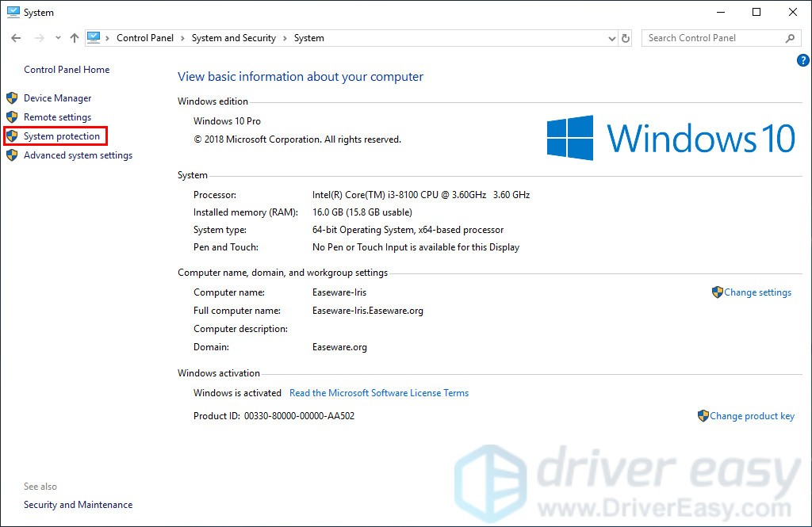The width and height of the screenshot is (812, 527).
Task: Click the computer icon in the address bar
Action: point(94,37)
